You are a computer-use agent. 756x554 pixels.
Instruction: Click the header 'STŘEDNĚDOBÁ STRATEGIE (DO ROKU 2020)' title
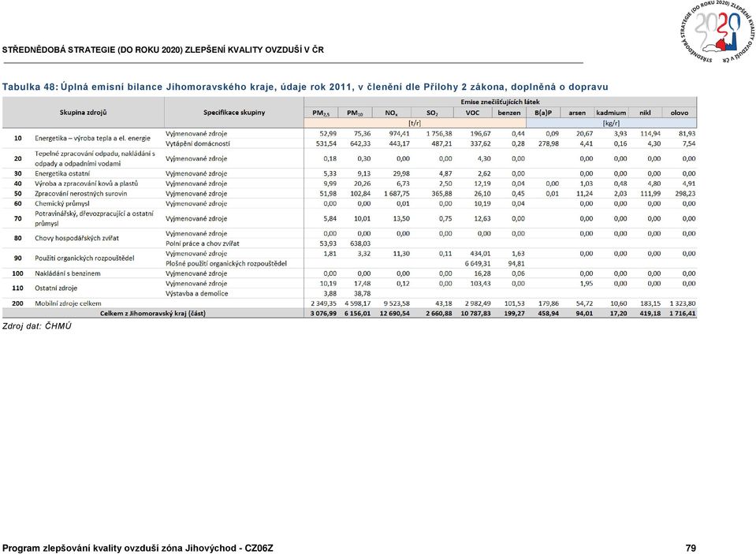[x=163, y=50]
